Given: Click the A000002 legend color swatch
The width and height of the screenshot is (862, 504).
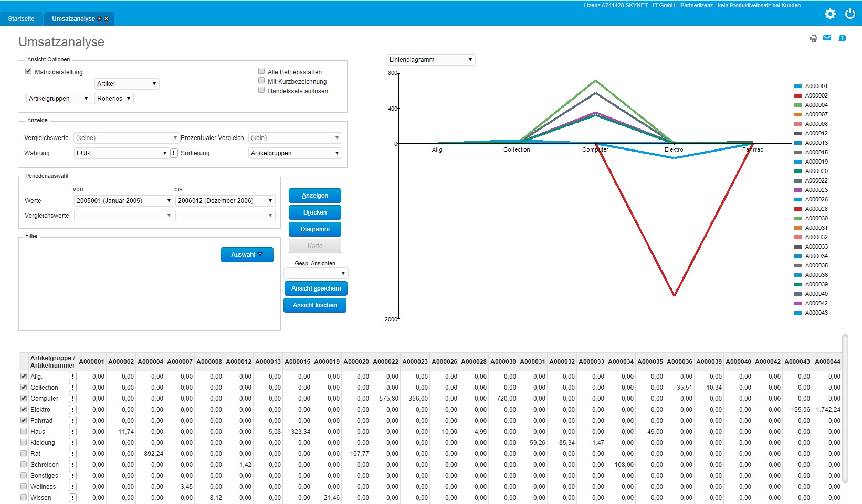Looking at the screenshot, I should (x=798, y=96).
